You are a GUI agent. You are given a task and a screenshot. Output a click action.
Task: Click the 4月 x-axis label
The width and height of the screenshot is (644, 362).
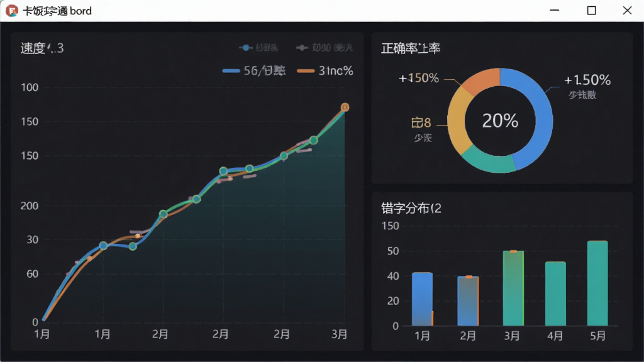click(x=555, y=336)
